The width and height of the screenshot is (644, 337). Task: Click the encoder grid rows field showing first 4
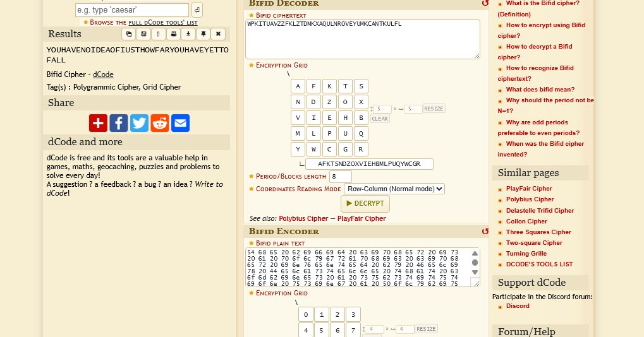(375, 329)
